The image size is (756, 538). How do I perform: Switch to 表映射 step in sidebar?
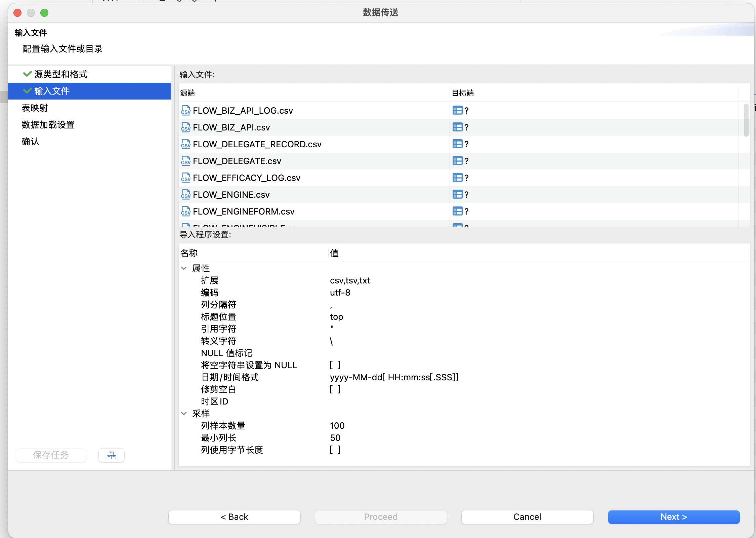point(35,108)
